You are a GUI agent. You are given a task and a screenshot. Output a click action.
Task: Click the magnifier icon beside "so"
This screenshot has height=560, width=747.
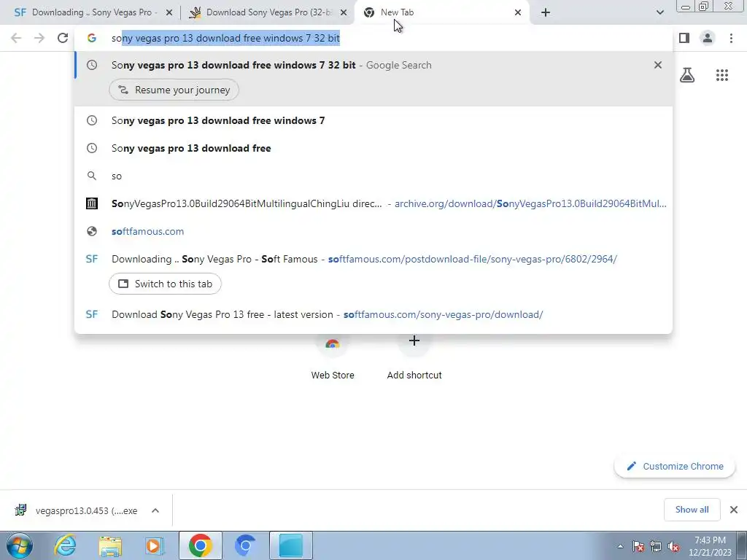pyautogui.click(x=92, y=176)
